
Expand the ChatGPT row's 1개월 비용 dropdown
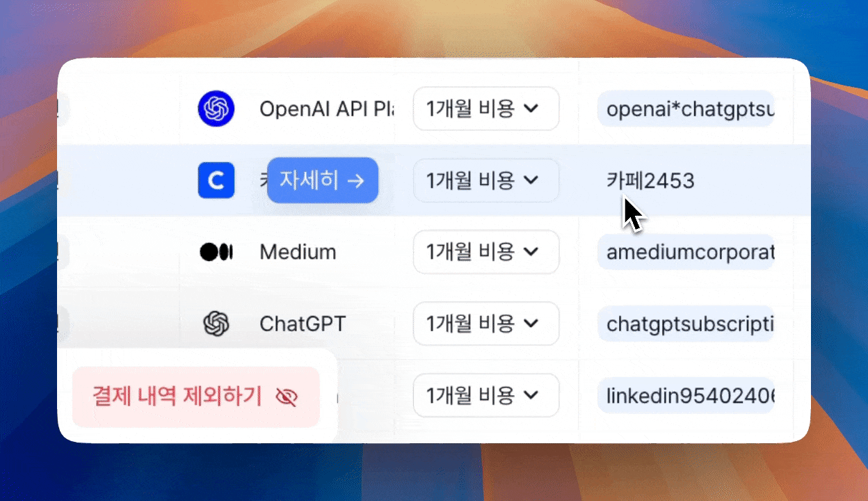click(x=485, y=324)
